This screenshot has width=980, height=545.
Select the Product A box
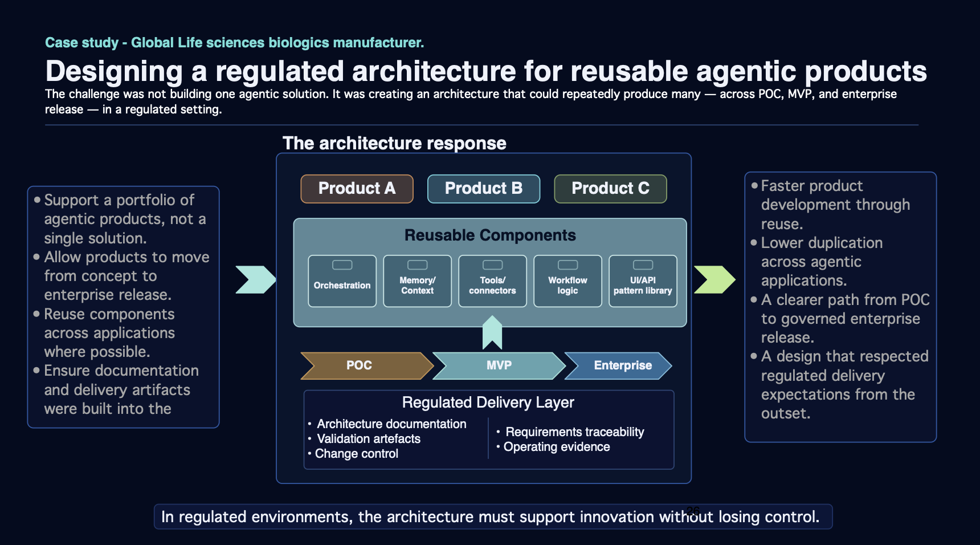357,189
